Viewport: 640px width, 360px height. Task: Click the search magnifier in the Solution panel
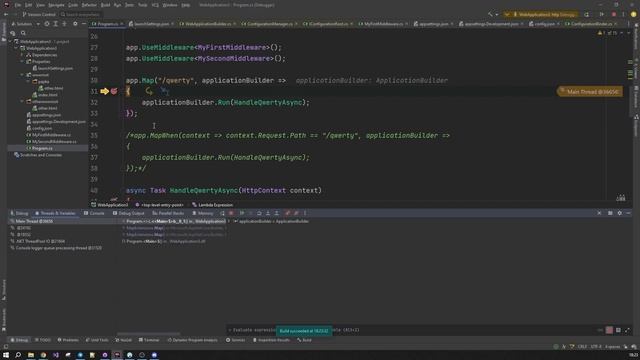(23, 33)
